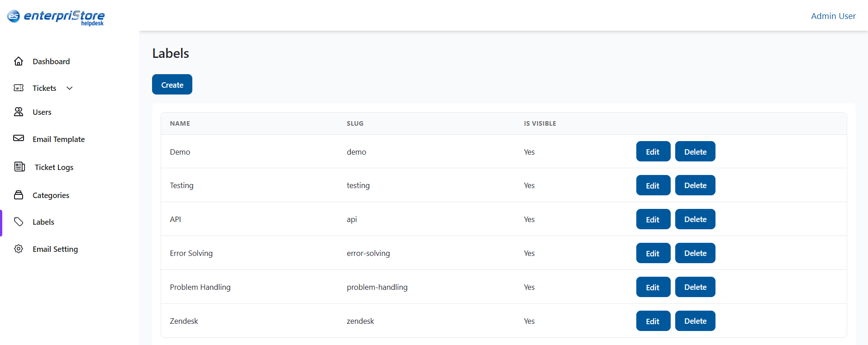Expand the Tickets submenu chevron

coord(70,88)
